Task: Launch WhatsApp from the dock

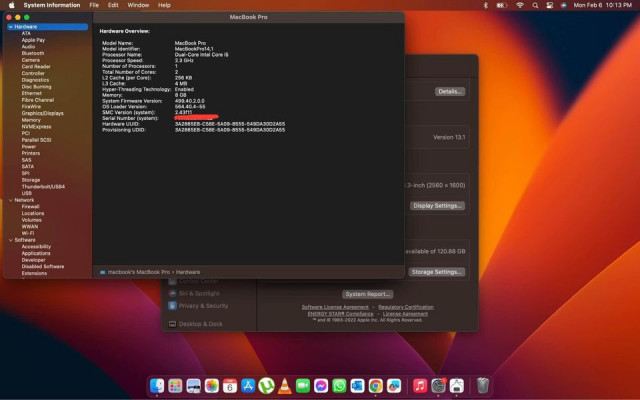Action: click(x=339, y=385)
